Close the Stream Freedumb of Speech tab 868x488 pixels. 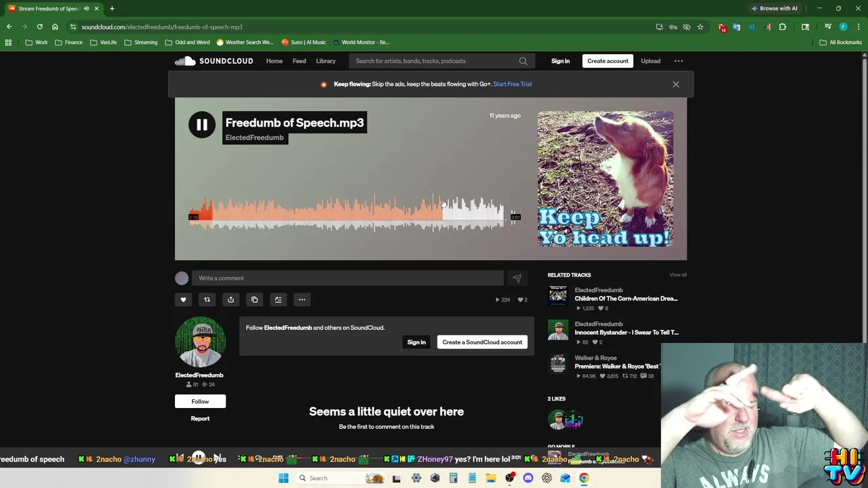pos(96,8)
